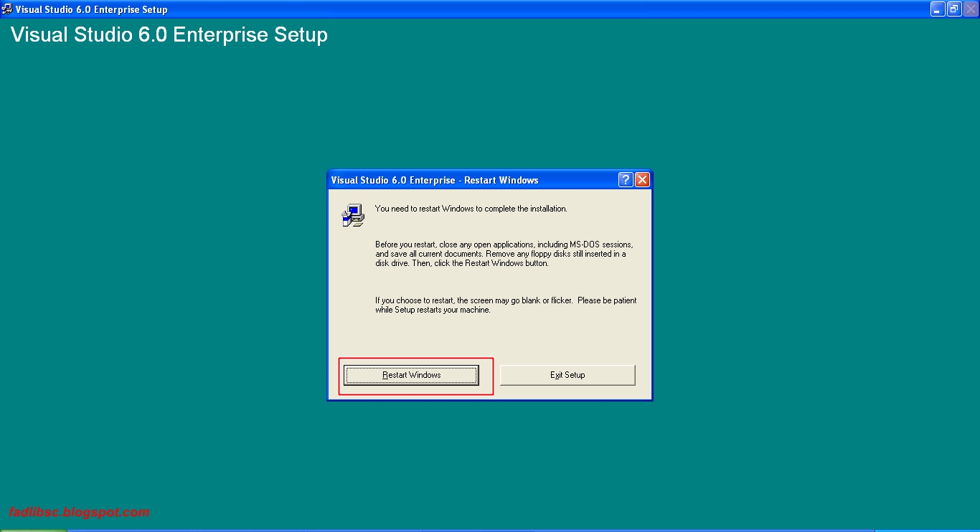The width and height of the screenshot is (980, 532).
Task: Click the Restart Windows button
Action: tap(411, 375)
